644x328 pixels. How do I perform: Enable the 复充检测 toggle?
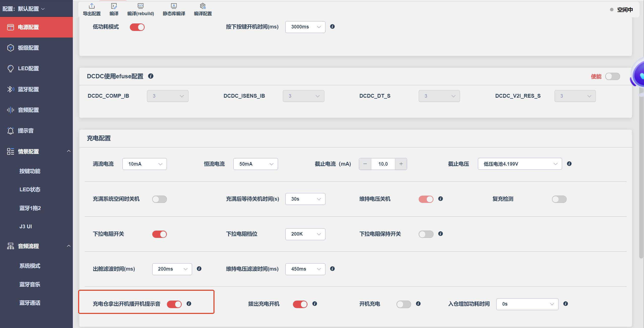coord(559,199)
